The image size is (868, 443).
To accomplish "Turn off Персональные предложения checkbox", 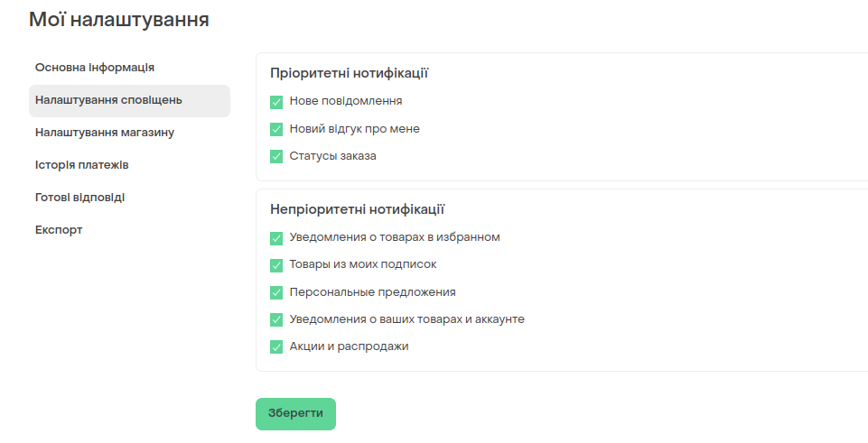I will (x=276, y=292).
